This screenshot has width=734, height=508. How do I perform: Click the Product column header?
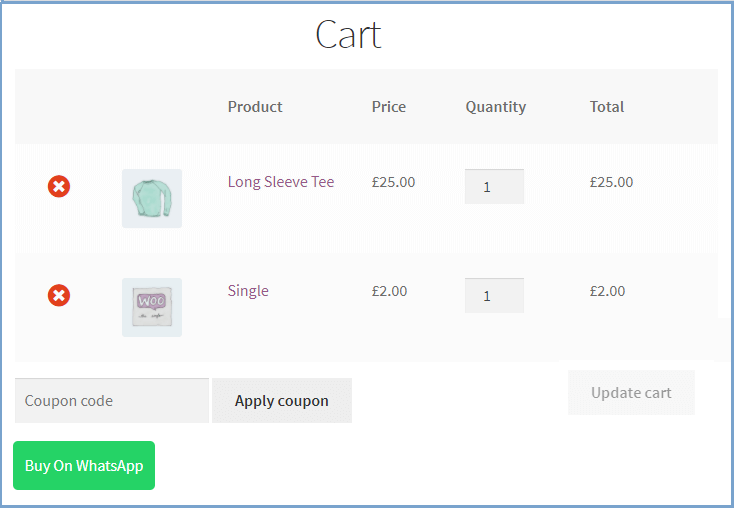[255, 107]
